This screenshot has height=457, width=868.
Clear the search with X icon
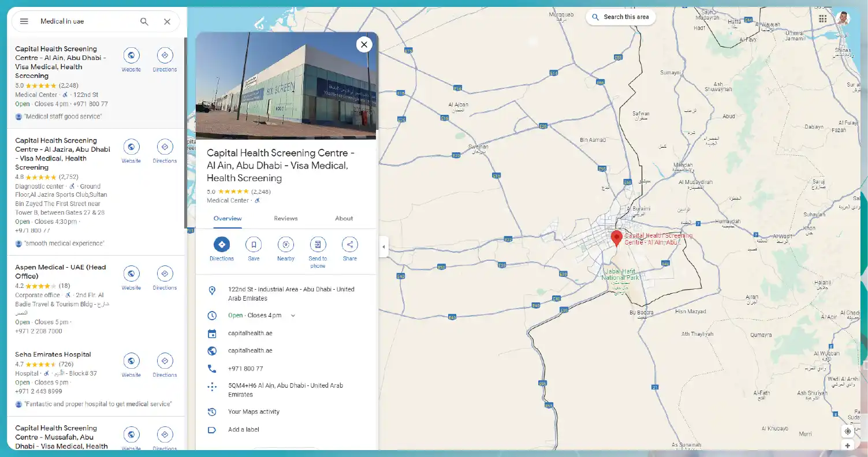pyautogui.click(x=167, y=21)
